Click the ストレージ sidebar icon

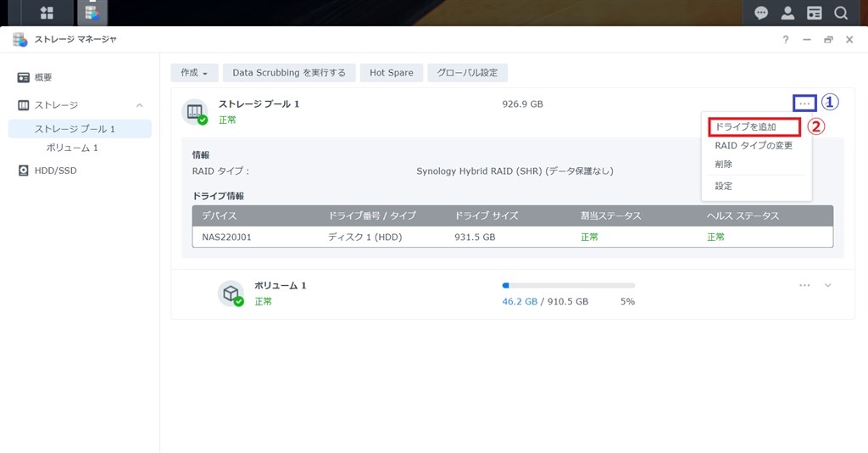pos(23,105)
